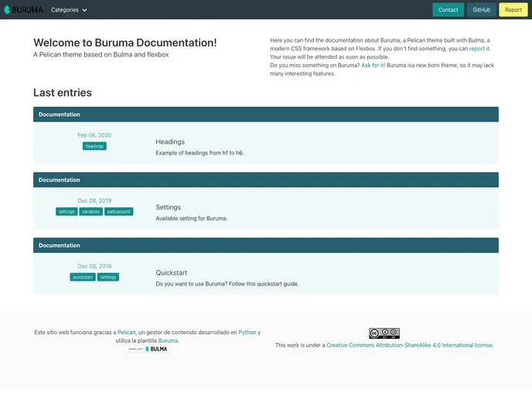Follow the Python link in footer
Screen dimensions: 532x396
[x=247, y=333]
